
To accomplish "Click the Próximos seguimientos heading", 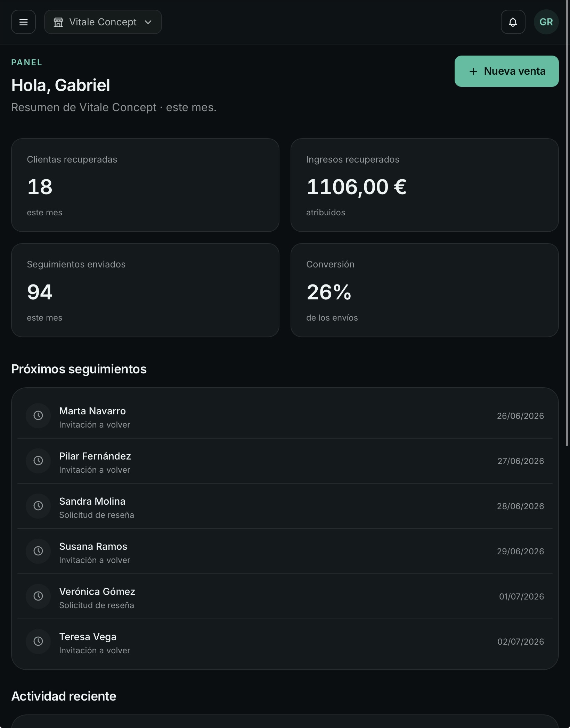I will click(x=79, y=369).
